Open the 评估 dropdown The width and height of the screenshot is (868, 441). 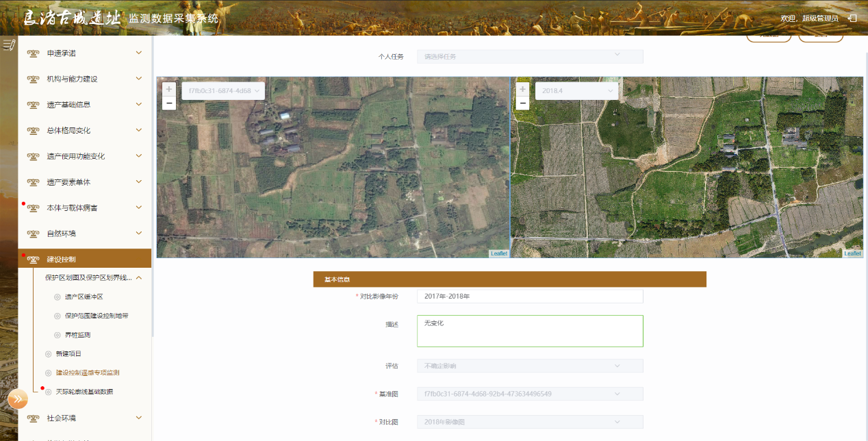click(530, 366)
